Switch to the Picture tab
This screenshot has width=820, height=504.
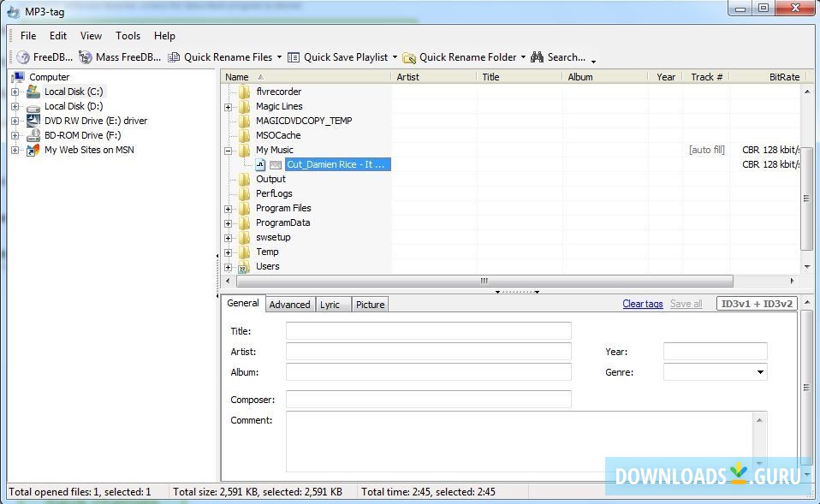coord(371,305)
